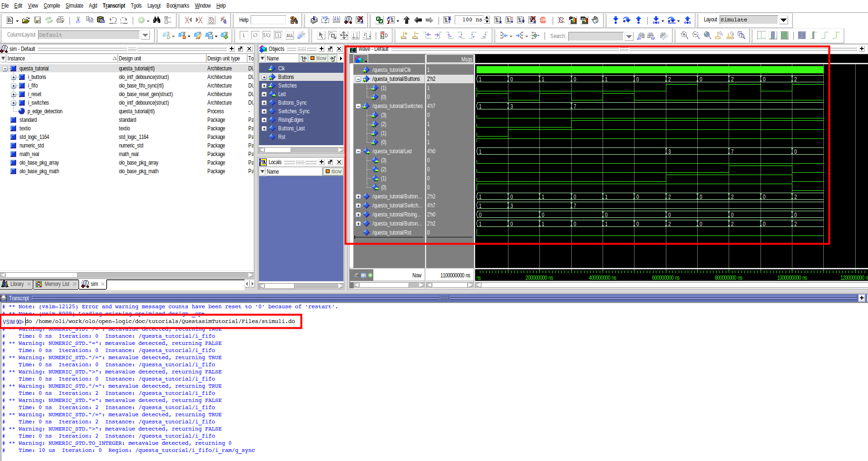Click the Paste clipboard icon
Image resolution: width=868 pixels, height=461 pixels.
pyautogui.click(x=101, y=20)
